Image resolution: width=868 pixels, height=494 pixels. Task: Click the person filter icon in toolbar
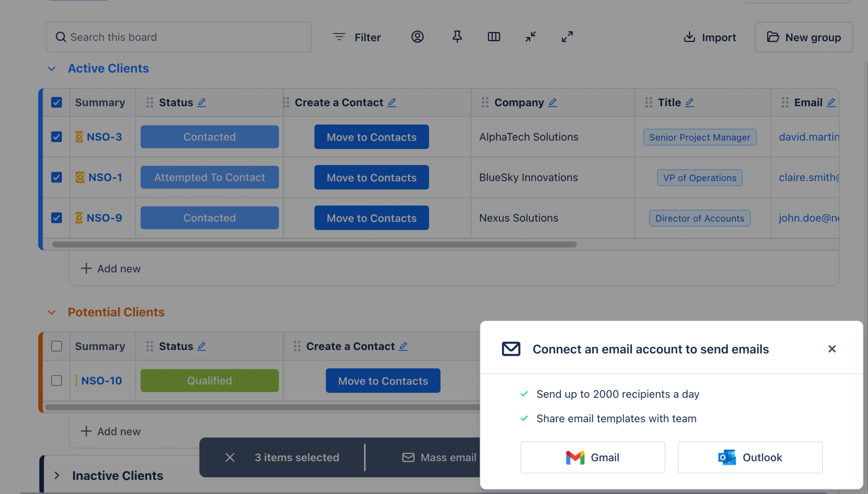417,37
